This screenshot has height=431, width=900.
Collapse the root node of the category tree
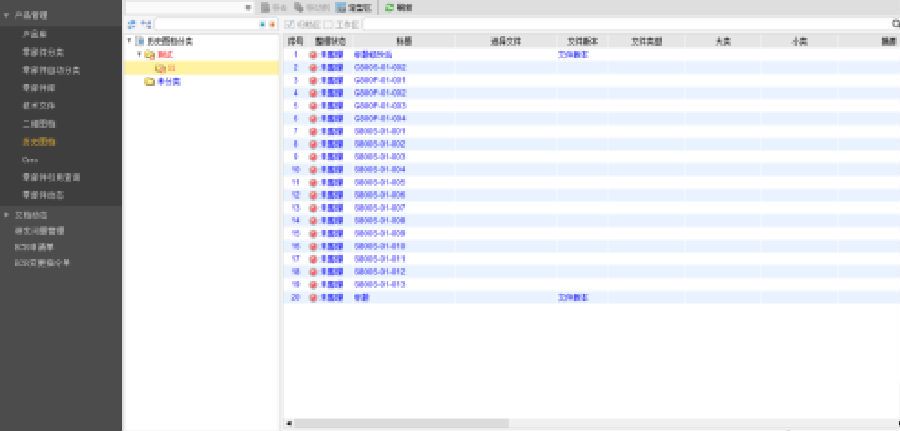click(129, 41)
